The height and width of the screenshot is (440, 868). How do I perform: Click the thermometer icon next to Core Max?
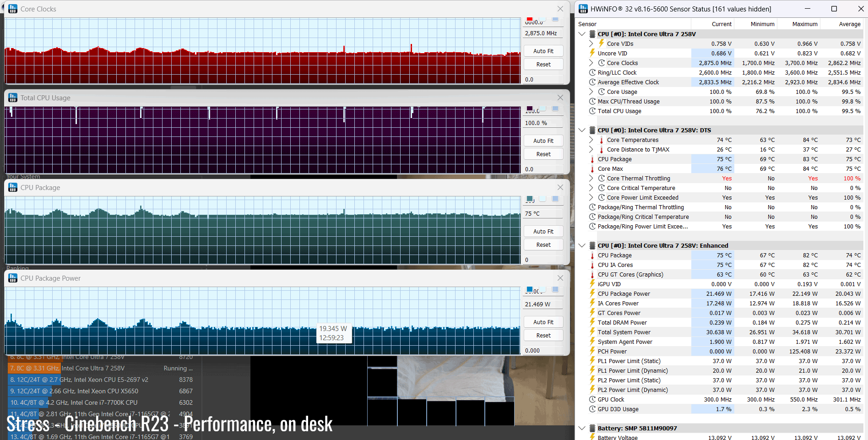(x=592, y=168)
